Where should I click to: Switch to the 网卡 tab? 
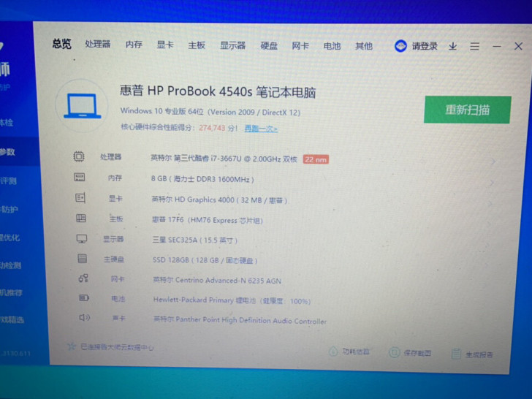[300, 46]
